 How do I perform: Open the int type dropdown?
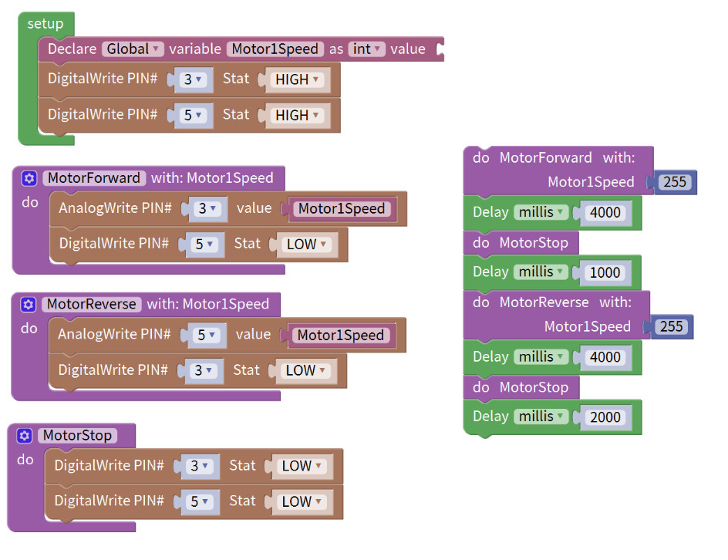point(366,49)
